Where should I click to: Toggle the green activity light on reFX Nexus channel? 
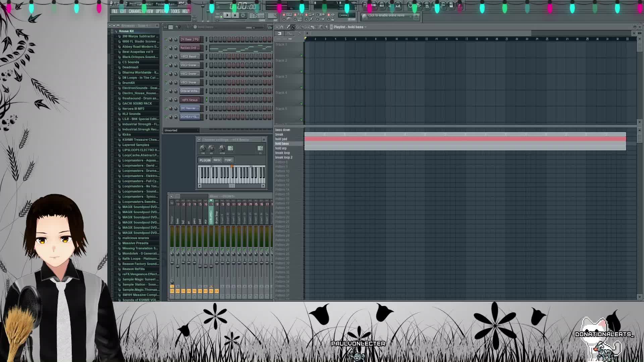(165, 100)
